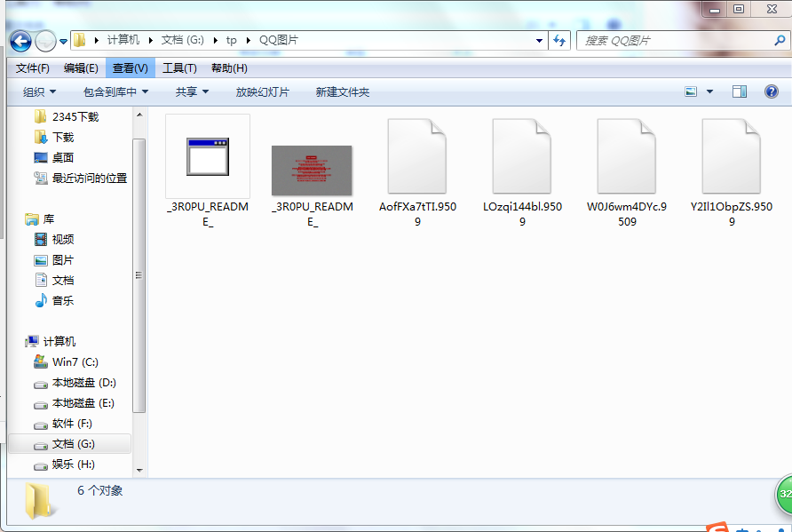Viewport: 792px width, 532px height.
Task: Open the Win7 (C:) drive
Action: point(67,361)
